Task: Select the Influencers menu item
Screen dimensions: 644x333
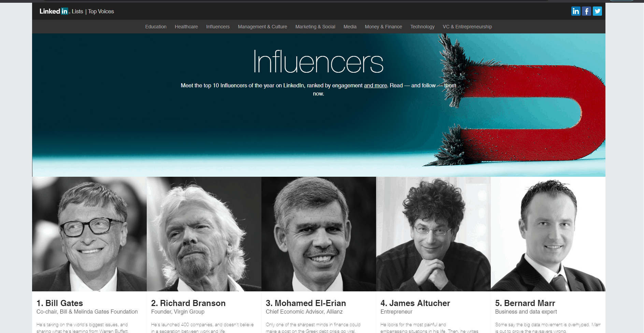Action: click(x=218, y=27)
